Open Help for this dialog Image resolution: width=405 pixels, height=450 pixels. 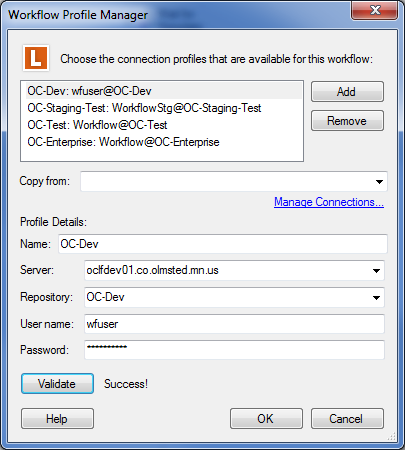click(57, 419)
